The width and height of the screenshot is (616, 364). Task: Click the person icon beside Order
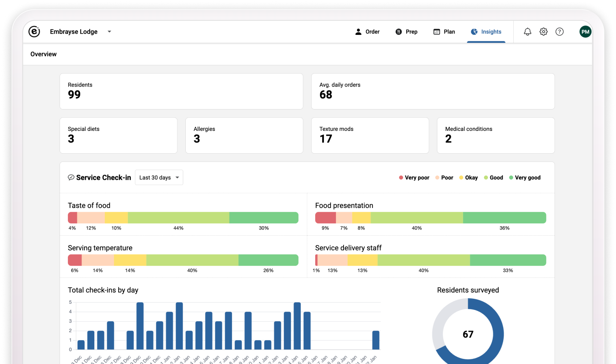358,32
